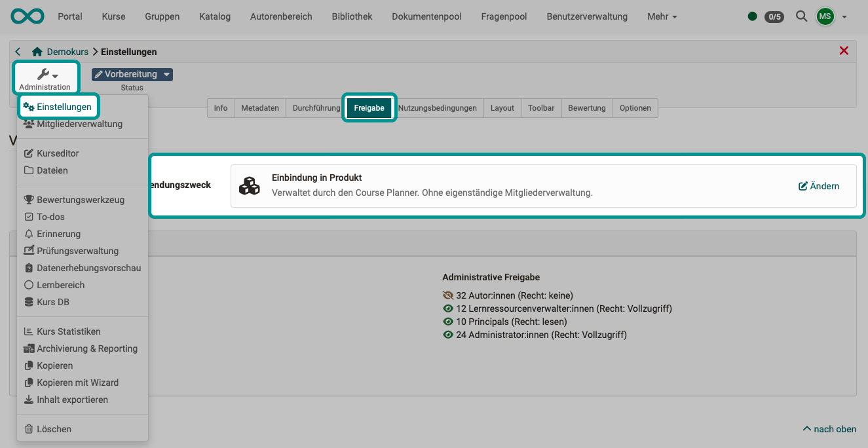Viewport: 868px width, 448px height.
Task: Open the Vorbereitung status dropdown
Action: pyautogui.click(x=132, y=74)
